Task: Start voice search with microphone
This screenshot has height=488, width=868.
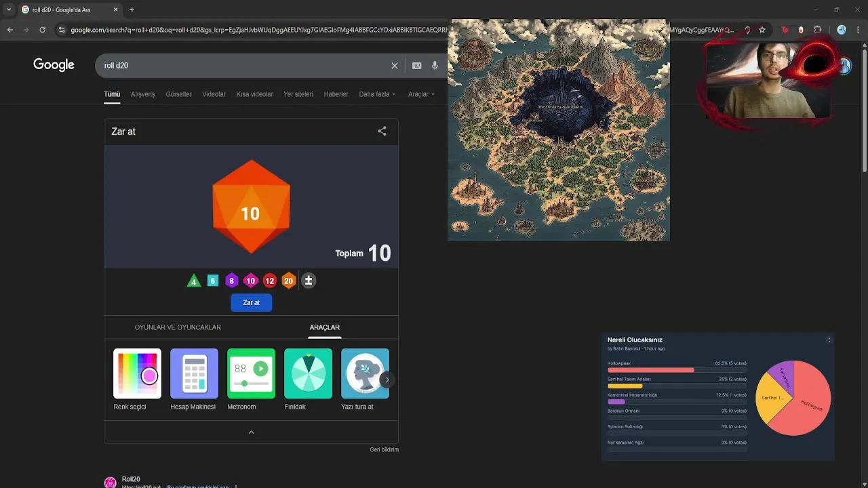Action: click(x=435, y=66)
